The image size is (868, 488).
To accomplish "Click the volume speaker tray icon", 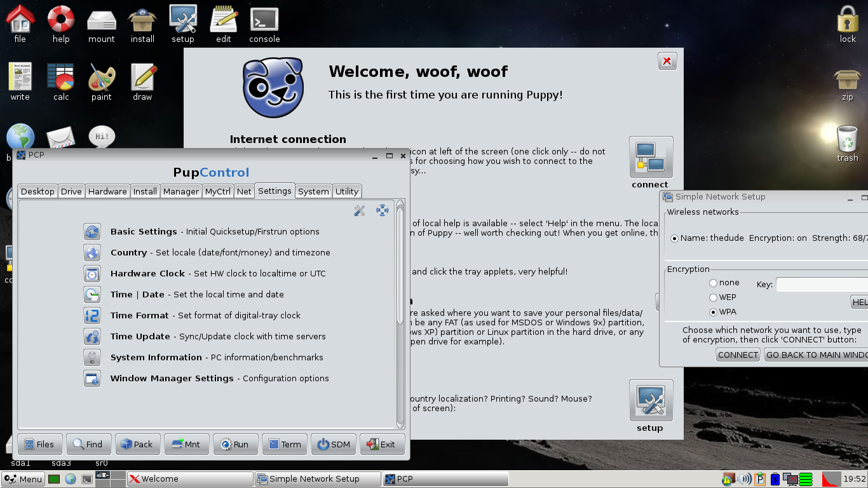I will [743, 478].
